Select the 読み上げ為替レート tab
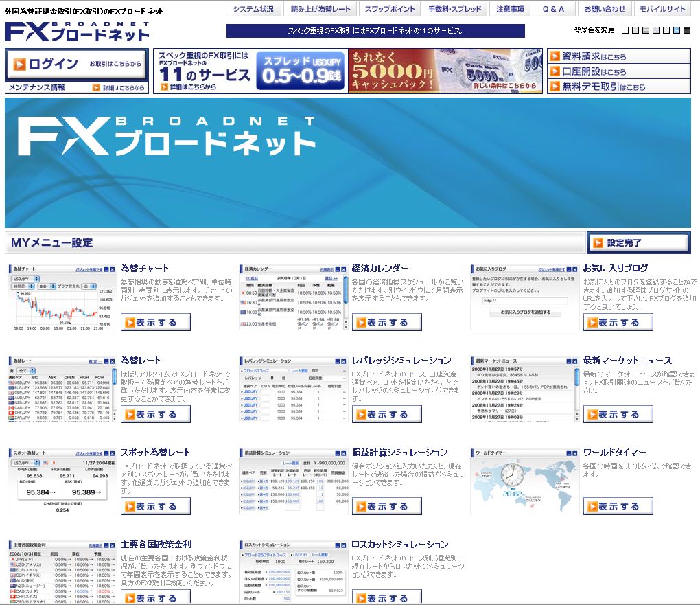The image size is (700, 605). point(321,9)
